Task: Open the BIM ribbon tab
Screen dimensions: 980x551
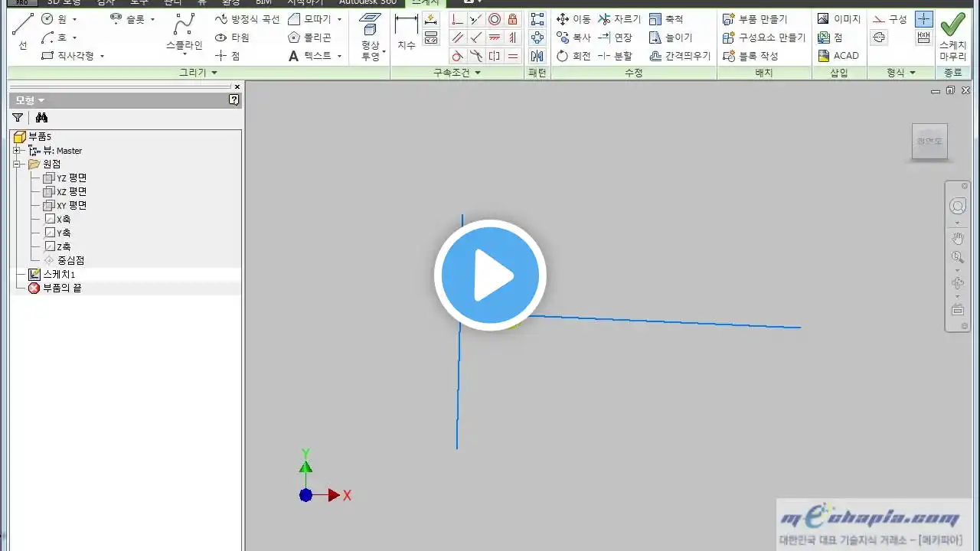Action: (263, 2)
